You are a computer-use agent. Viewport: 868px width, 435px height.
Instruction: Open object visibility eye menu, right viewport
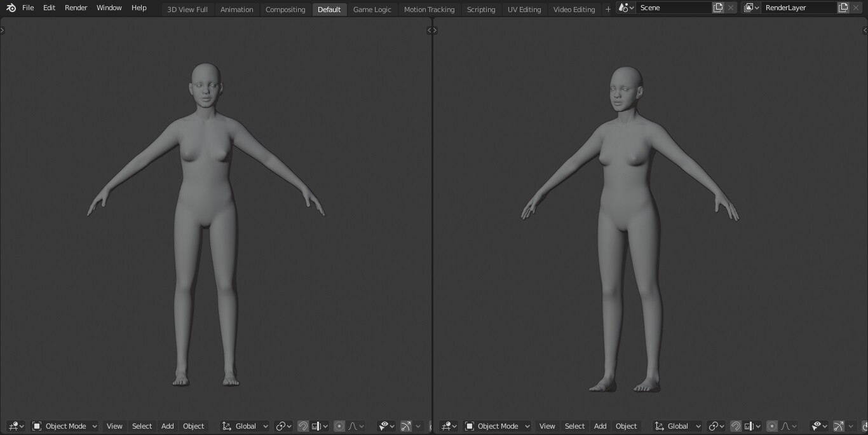pos(820,426)
